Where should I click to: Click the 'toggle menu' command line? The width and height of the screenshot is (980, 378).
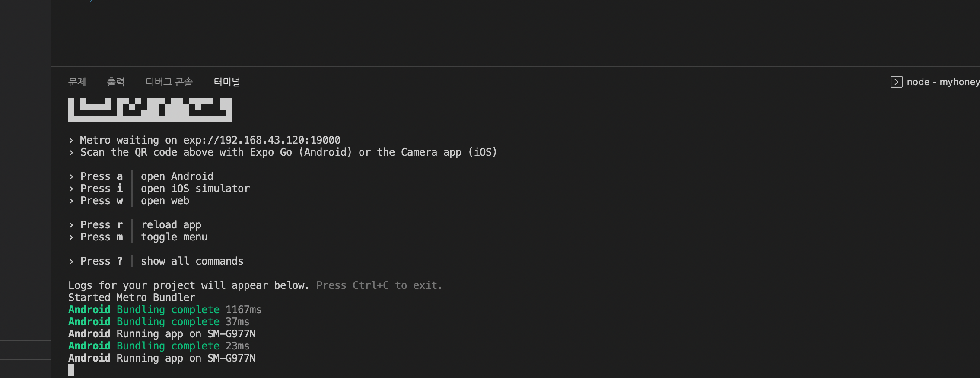click(x=174, y=237)
